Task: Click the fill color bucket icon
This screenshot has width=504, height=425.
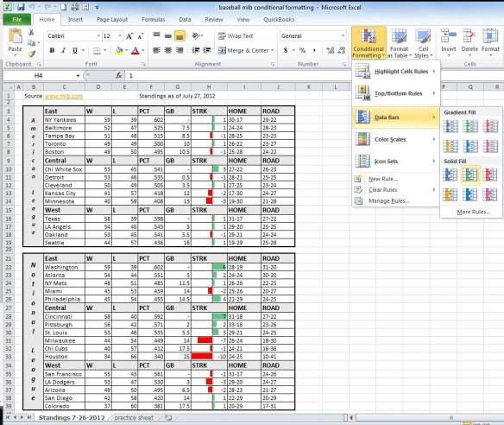Action: [x=119, y=50]
